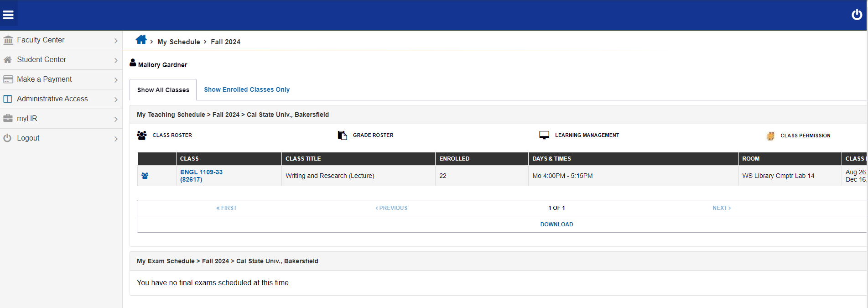Click the Download link
This screenshot has width=868, height=308.
click(556, 224)
